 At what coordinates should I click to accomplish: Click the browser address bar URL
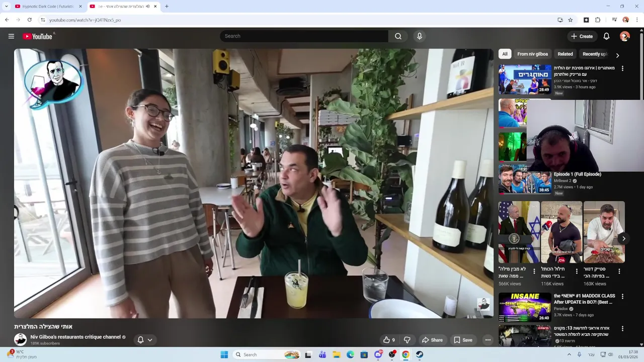coord(85,20)
